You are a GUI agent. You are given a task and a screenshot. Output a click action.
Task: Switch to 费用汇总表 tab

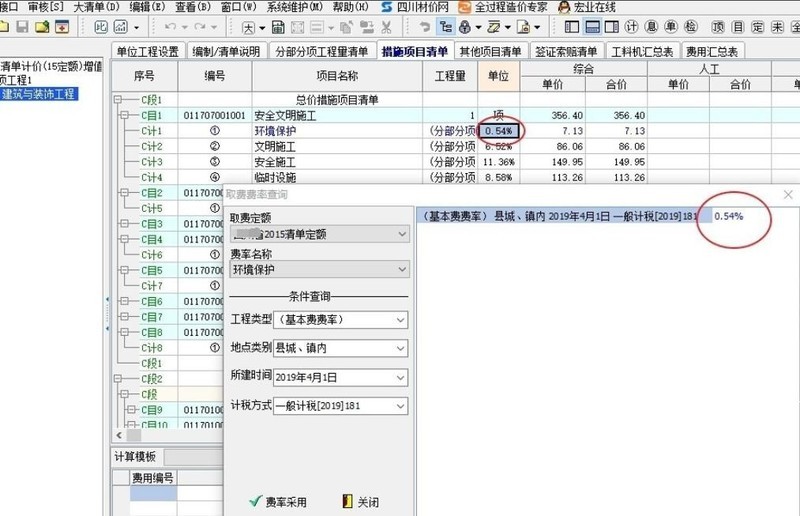[x=712, y=52]
